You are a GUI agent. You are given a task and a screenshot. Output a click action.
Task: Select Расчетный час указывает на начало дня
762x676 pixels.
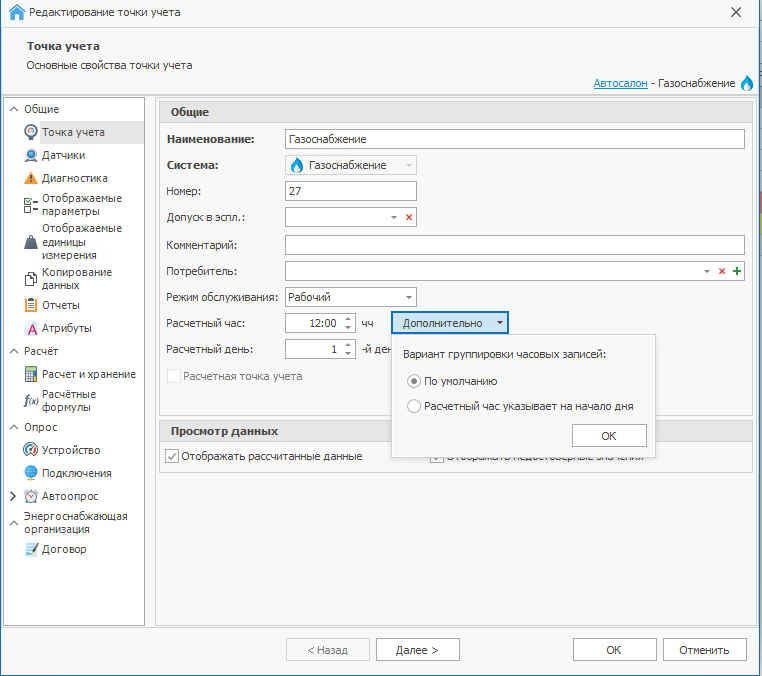coord(414,406)
